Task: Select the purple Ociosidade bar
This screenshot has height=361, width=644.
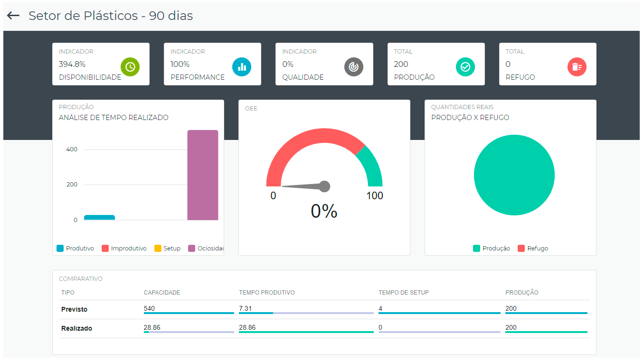Action: click(x=203, y=175)
